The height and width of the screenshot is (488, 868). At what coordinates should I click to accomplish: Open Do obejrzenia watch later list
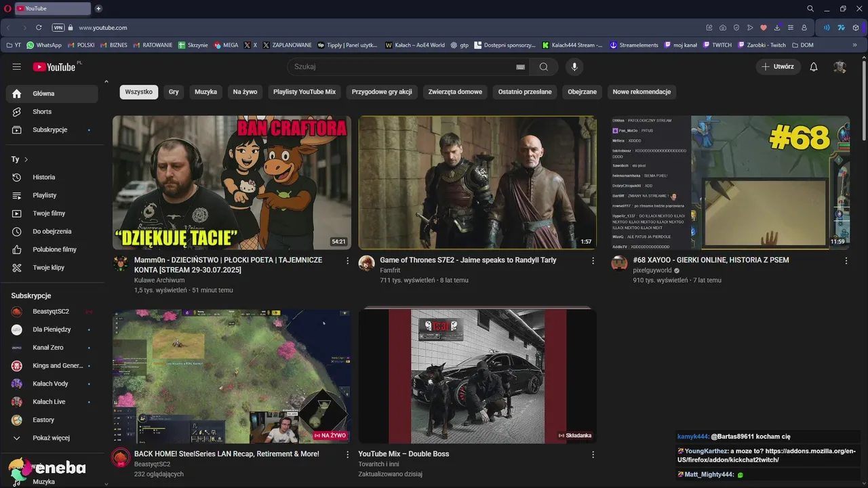(52, 231)
